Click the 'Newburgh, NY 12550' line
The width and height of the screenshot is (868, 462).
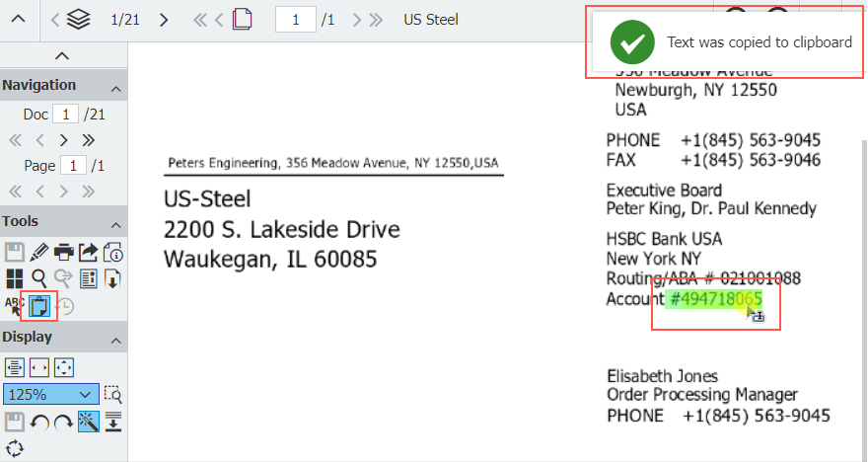[x=695, y=90]
